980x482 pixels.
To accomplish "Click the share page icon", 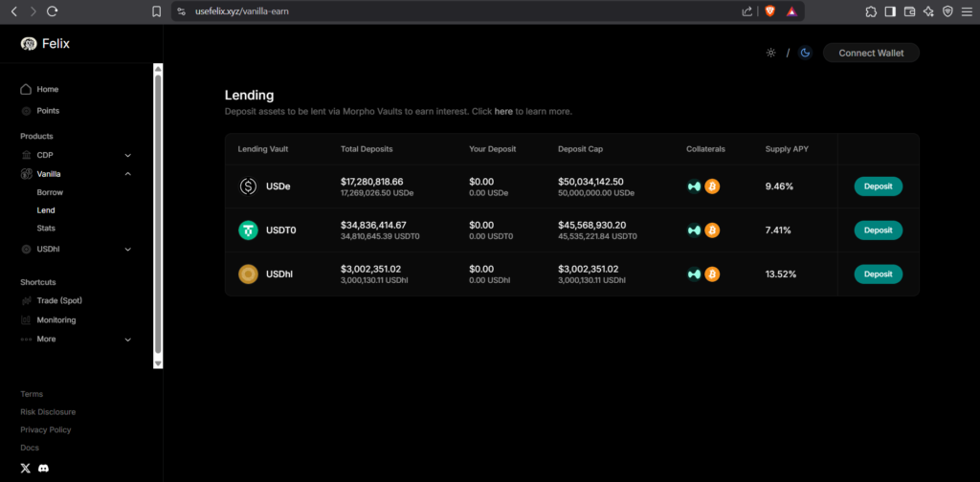I will [746, 11].
